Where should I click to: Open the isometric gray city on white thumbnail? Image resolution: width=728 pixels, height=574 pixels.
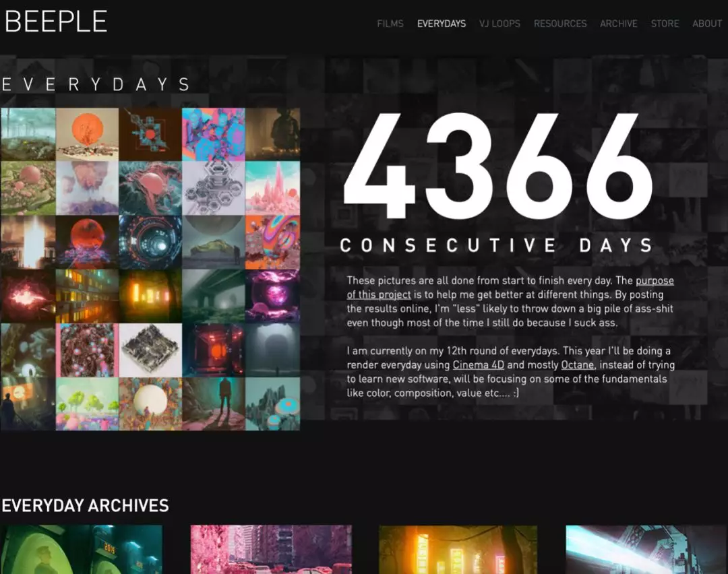[150, 350]
